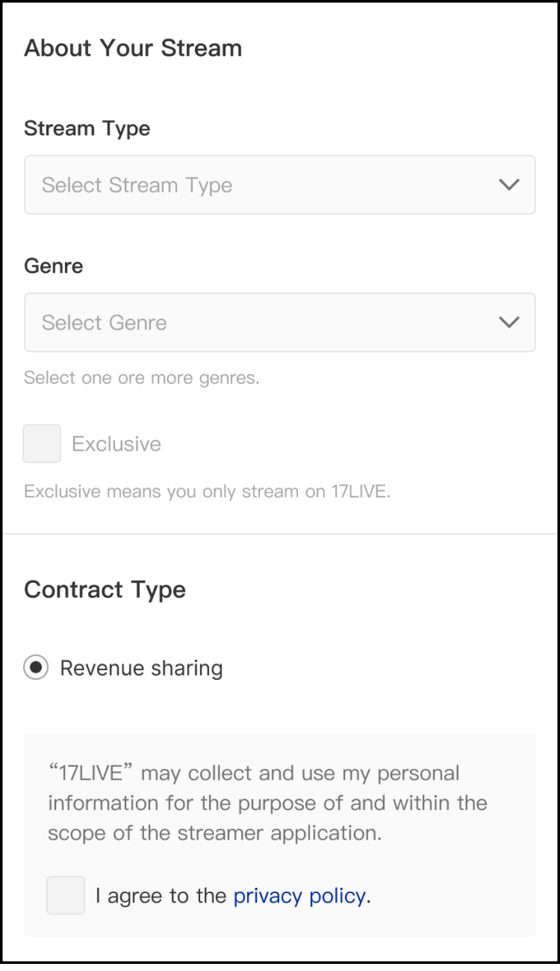Click the 'Genre' field label
The image size is (560, 971).
point(53,265)
